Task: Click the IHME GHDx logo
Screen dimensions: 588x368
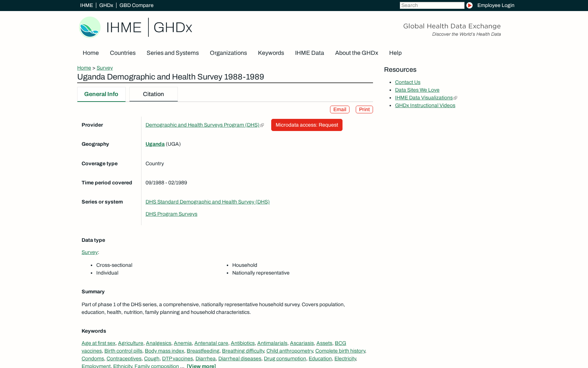Action: click(136, 27)
